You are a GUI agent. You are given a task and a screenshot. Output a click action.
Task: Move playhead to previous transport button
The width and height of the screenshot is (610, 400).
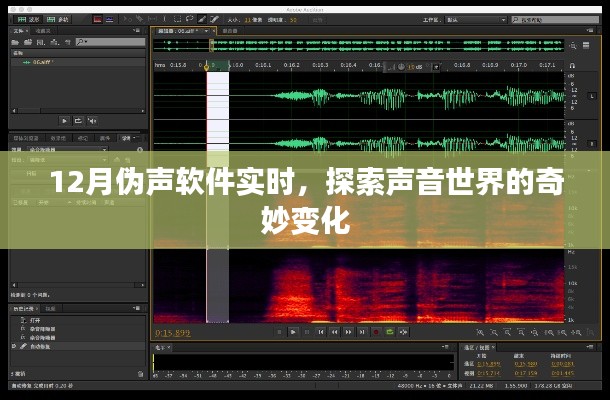321,332
